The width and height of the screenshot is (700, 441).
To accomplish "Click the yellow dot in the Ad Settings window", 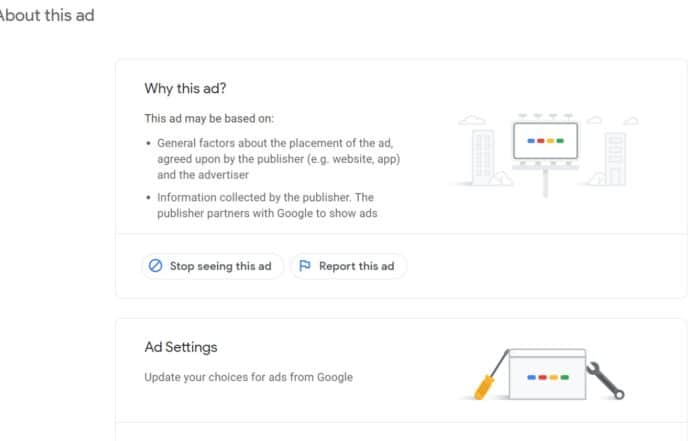I will (554, 379).
